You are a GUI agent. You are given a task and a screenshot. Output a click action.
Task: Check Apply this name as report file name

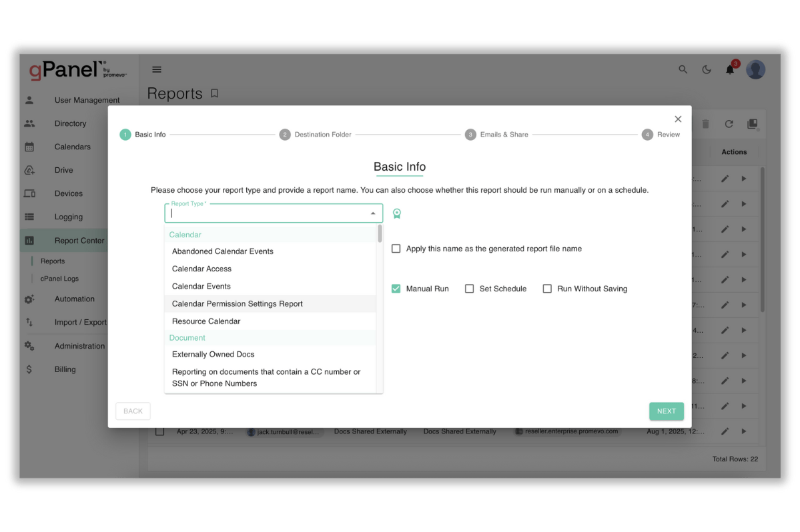(396, 249)
